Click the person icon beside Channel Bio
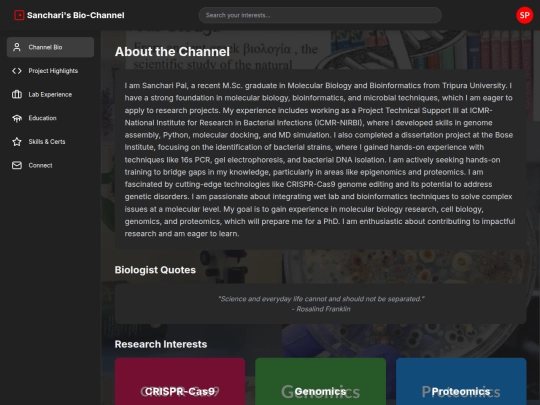Viewport: 540px width, 405px height. coord(17,47)
